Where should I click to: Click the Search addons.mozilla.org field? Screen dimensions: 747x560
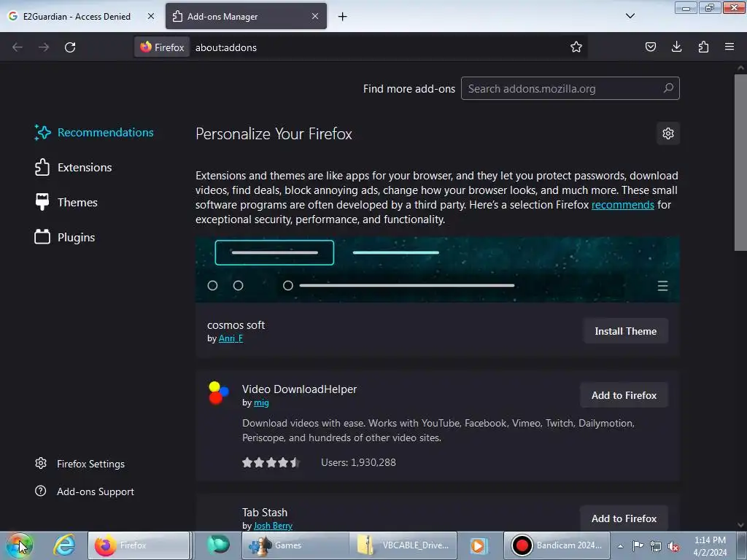coord(570,88)
